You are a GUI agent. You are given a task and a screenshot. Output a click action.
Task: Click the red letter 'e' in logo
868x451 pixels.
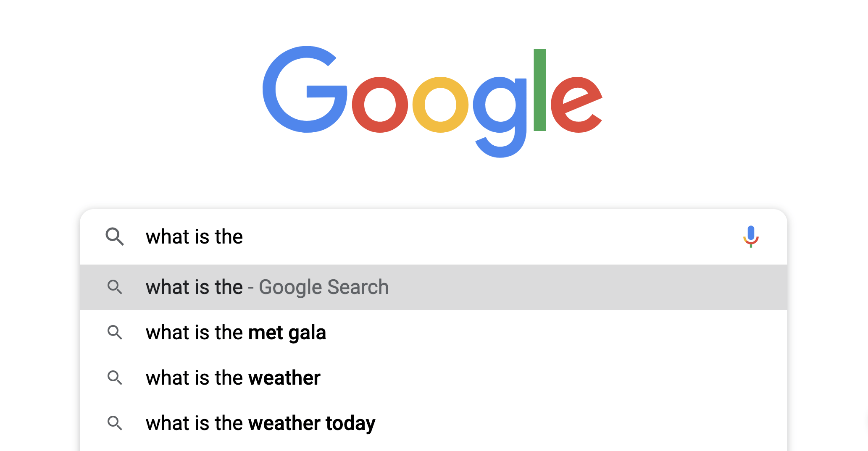click(576, 105)
